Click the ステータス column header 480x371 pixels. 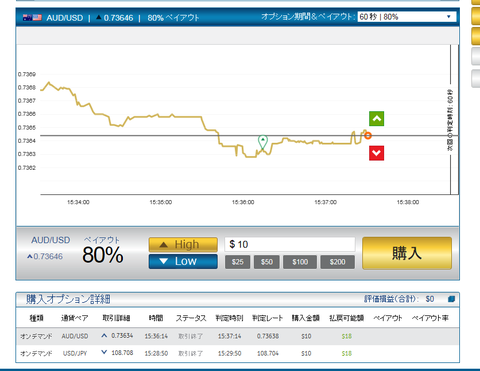(191, 318)
